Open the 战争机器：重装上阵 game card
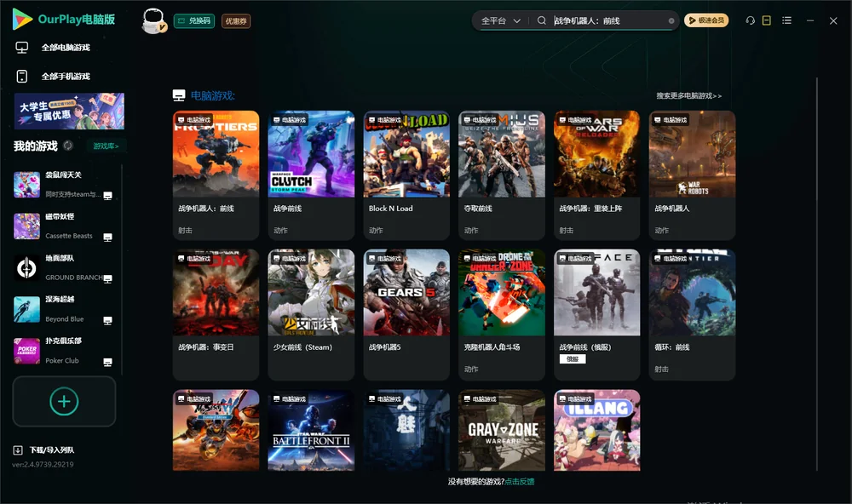This screenshot has width=852, height=504. click(x=597, y=175)
